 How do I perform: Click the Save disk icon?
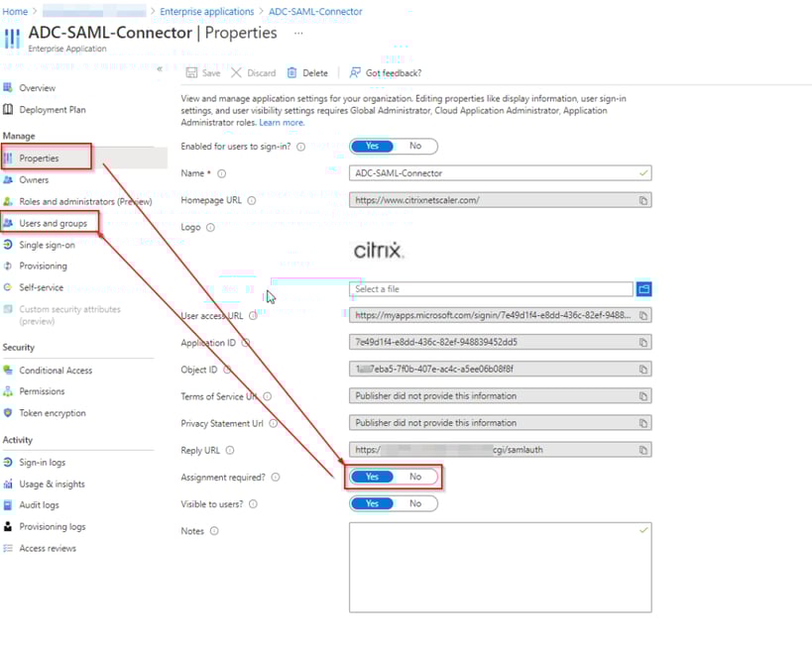point(191,73)
